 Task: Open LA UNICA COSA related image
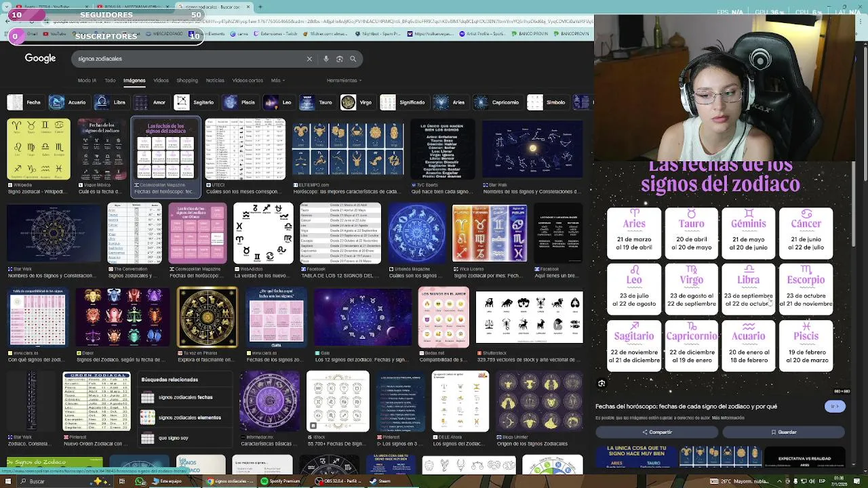pyautogui.click(x=636, y=457)
